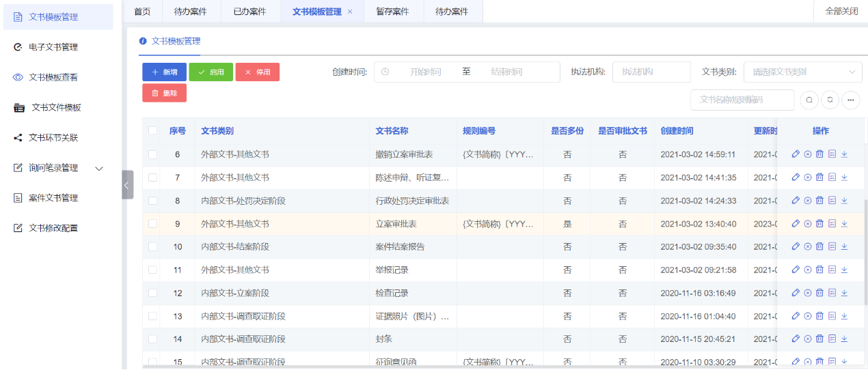Click the download icon for 案件结案报告 row

[844, 247]
